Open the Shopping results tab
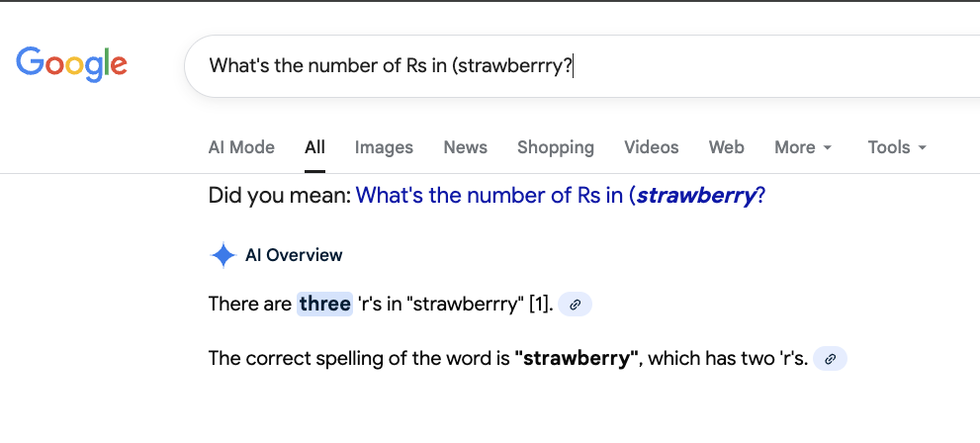Image resolution: width=980 pixels, height=443 pixels. [x=555, y=147]
